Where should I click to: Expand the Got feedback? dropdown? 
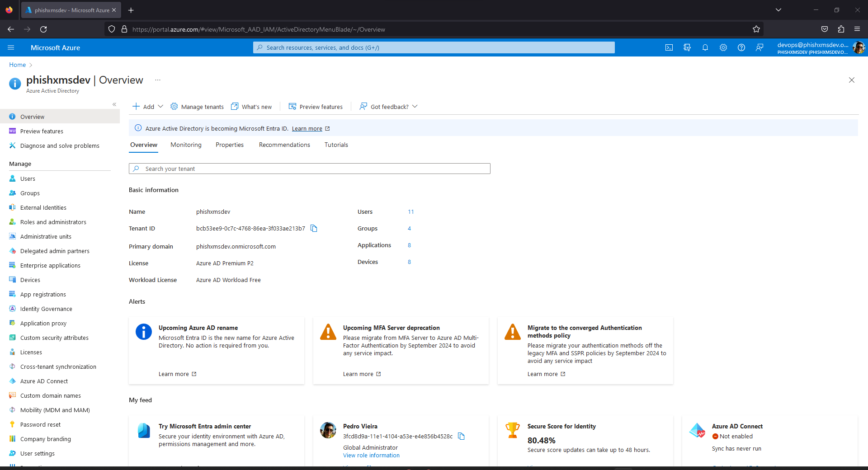click(388, 107)
